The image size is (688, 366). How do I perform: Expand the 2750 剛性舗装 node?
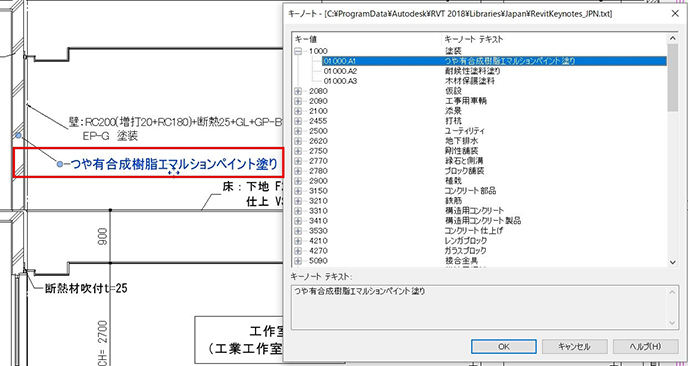pos(298,151)
